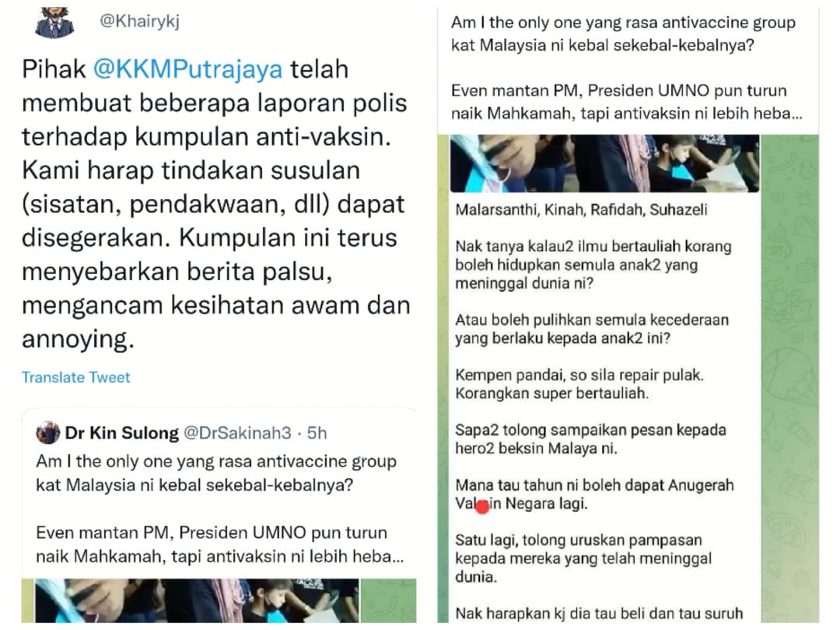Click the @DrSakinah3 handle
Screen dimensions: 840x630
pos(237,433)
